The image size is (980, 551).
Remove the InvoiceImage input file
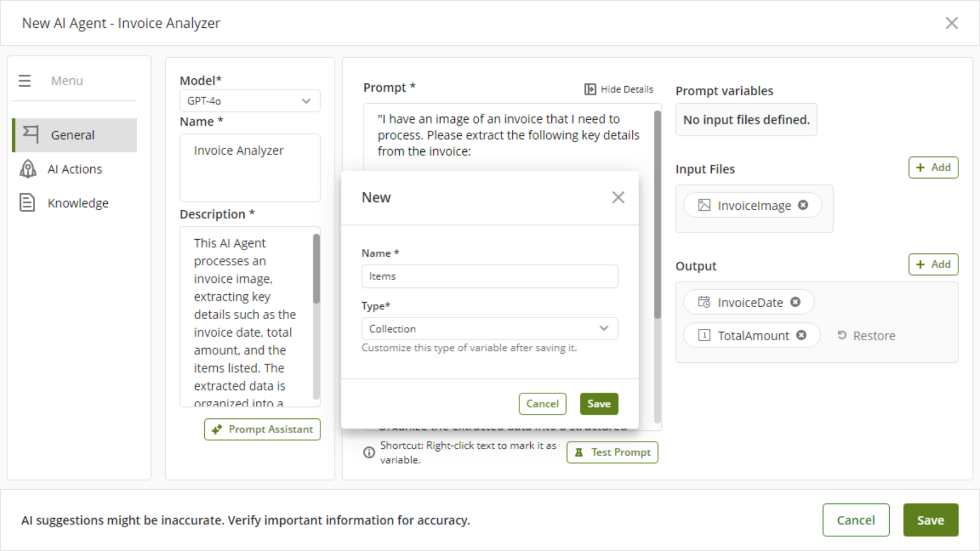803,205
